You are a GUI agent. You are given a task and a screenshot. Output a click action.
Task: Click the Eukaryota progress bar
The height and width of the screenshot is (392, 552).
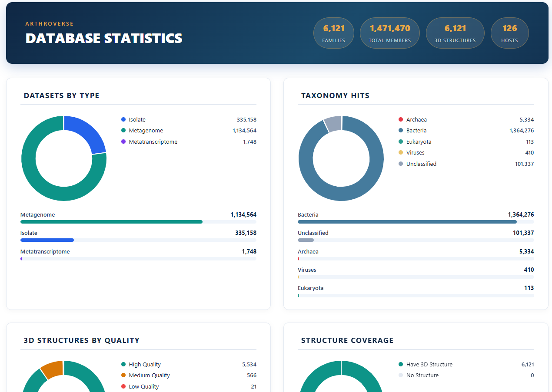click(x=416, y=296)
